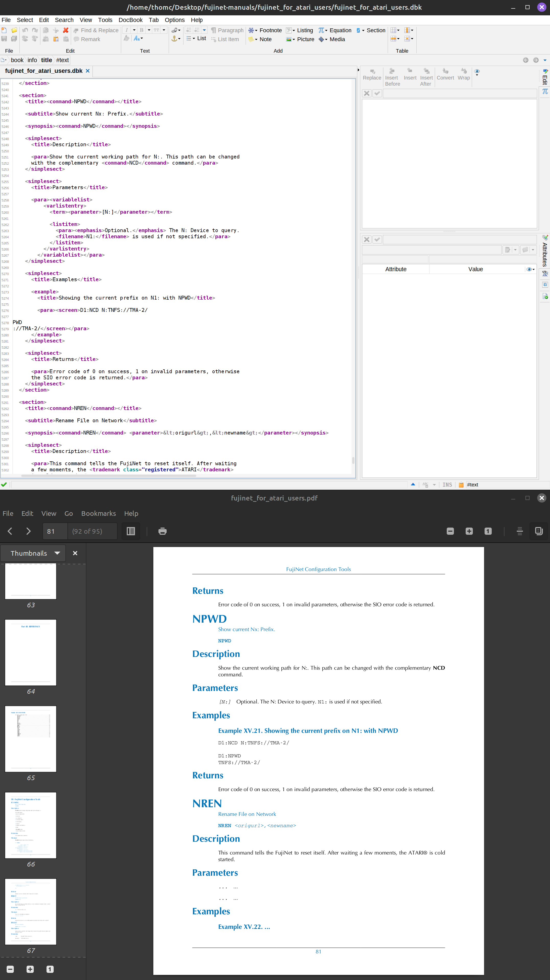Click the red Delete X icon
This screenshot has height=980, width=550.
pos(66,30)
